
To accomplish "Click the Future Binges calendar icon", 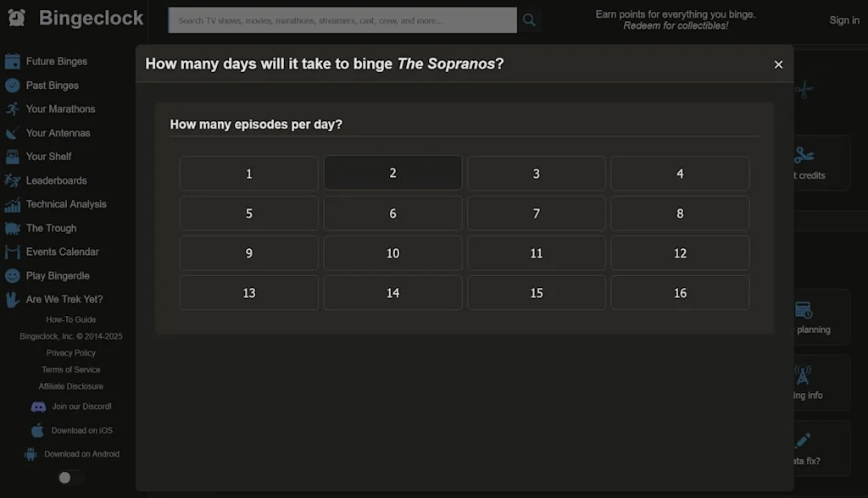I will pyautogui.click(x=12, y=62).
